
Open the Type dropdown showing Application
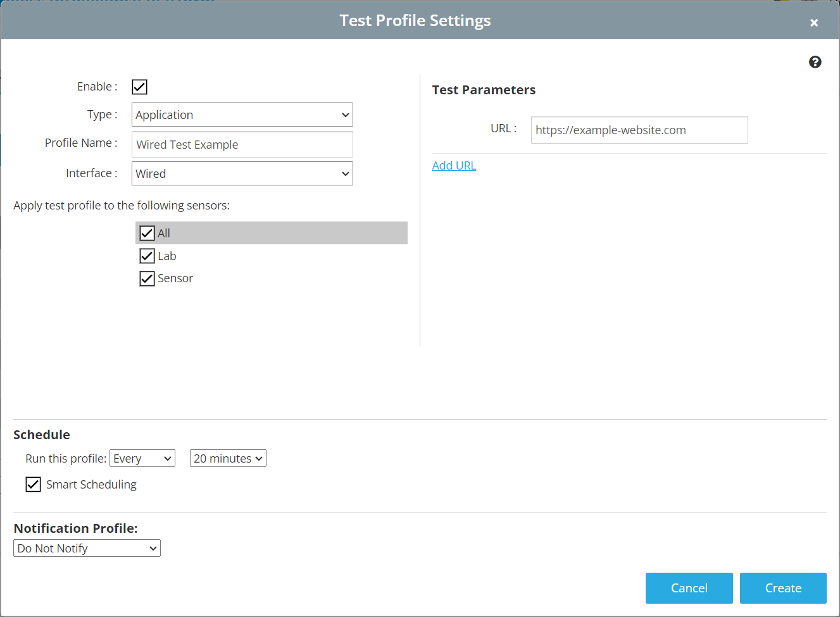click(242, 115)
